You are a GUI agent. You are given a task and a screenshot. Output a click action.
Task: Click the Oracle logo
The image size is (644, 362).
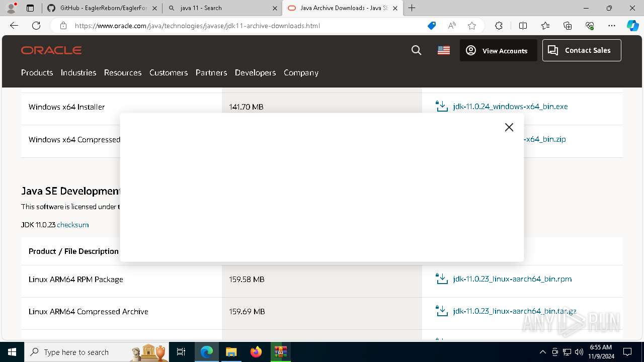pos(51,50)
